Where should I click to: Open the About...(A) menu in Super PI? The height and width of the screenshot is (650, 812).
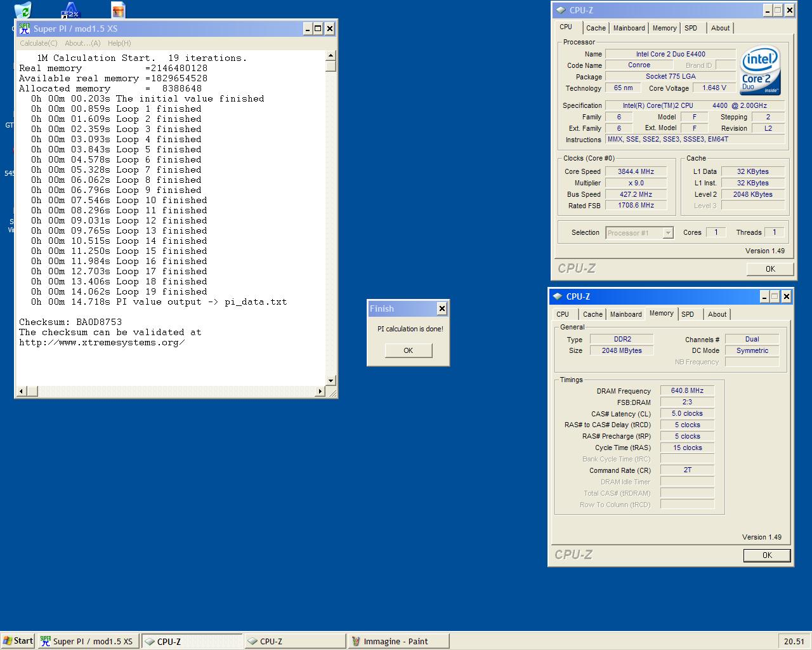pos(82,43)
